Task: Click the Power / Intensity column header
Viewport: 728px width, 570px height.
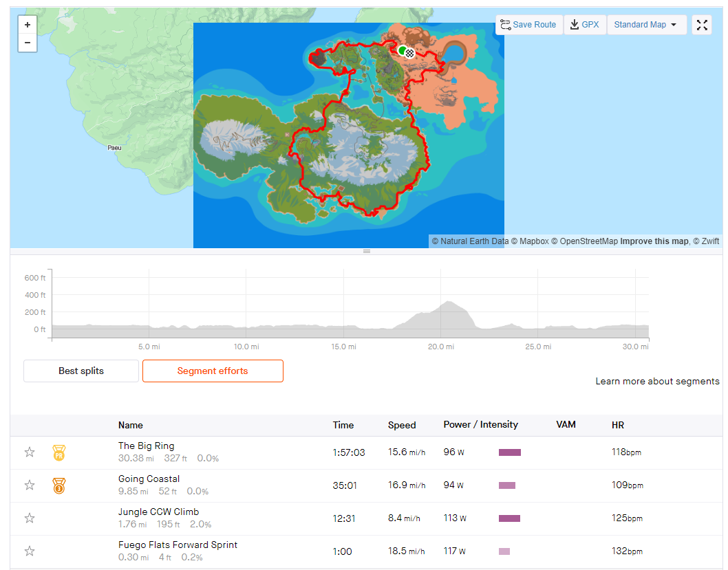Action: pos(480,424)
